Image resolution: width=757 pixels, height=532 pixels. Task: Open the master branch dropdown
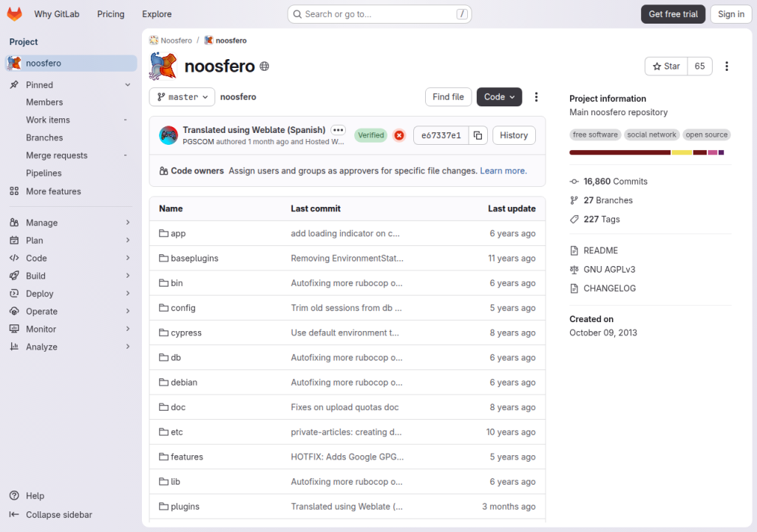[x=182, y=97]
